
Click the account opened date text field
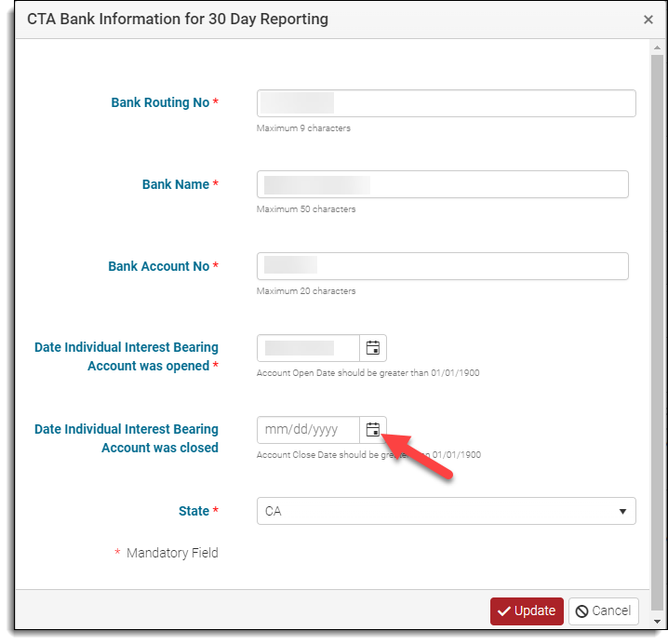coord(308,348)
